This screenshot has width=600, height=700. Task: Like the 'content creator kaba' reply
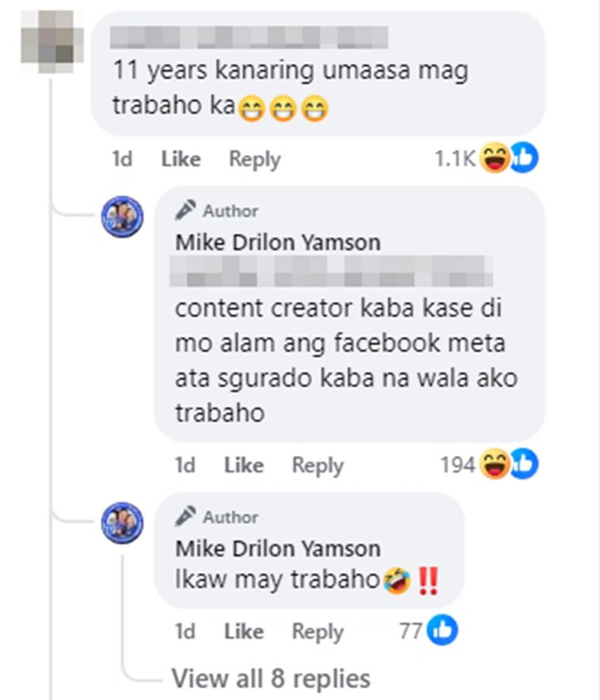[244, 465]
